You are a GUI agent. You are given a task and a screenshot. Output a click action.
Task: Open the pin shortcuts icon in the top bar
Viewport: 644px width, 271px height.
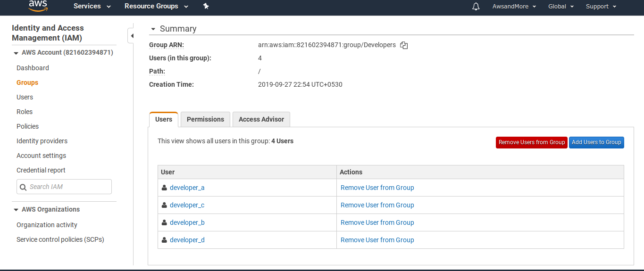(206, 6)
